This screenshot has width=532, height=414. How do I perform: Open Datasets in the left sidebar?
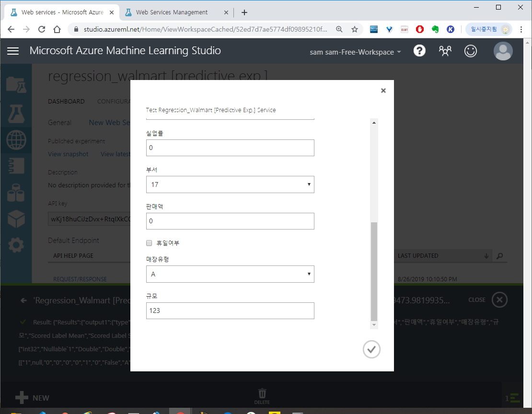(16, 193)
